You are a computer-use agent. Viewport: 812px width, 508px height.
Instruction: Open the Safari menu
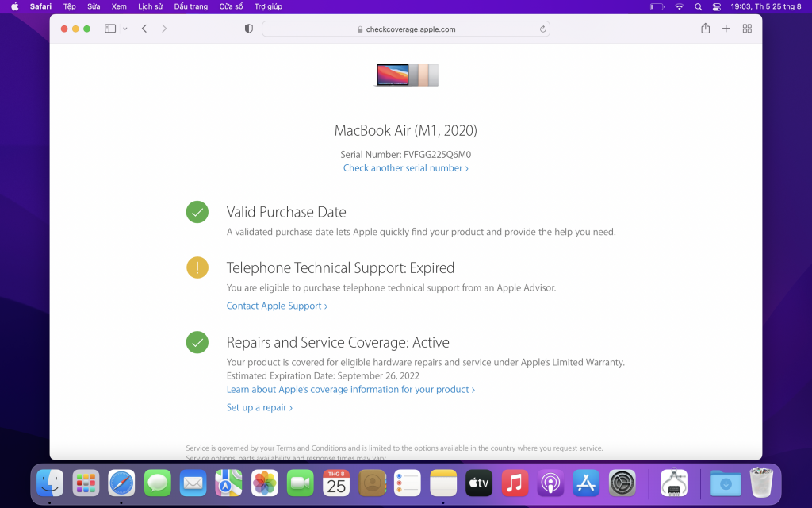pyautogui.click(x=41, y=6)
